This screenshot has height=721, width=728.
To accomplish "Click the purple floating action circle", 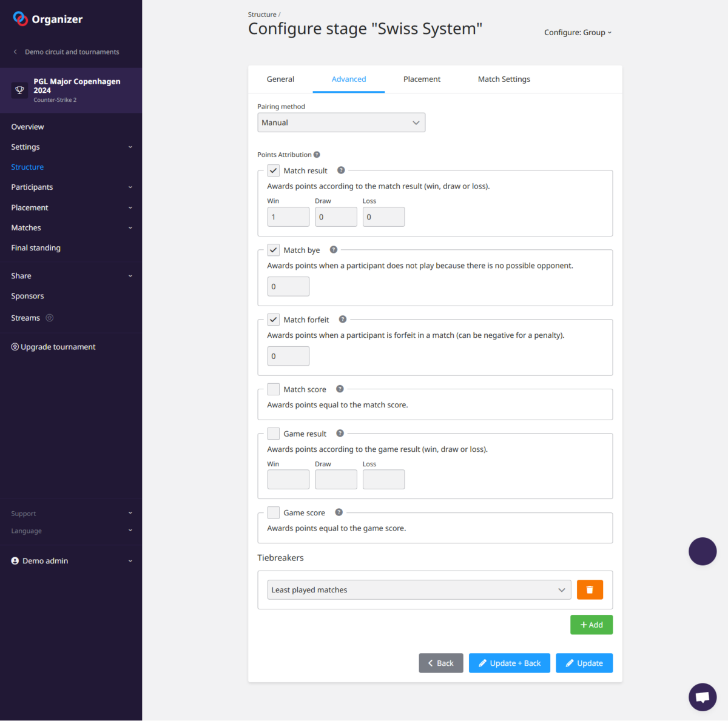I will coord(702,551).
